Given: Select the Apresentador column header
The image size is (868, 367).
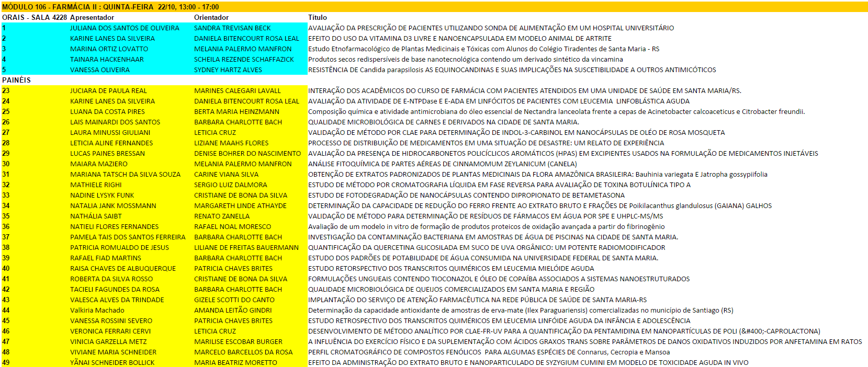Looking at the screenshot, I should click(x=92, y=17).
